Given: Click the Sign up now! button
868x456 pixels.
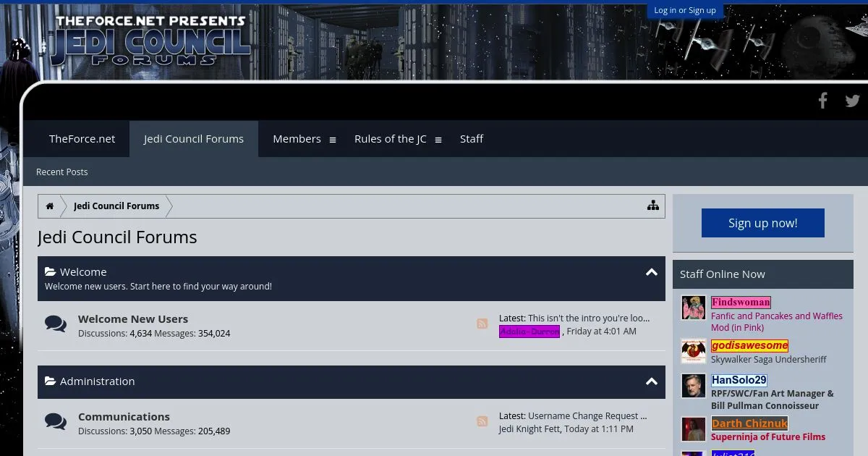Looking at the screenshot, I should [x=763, y=223].
